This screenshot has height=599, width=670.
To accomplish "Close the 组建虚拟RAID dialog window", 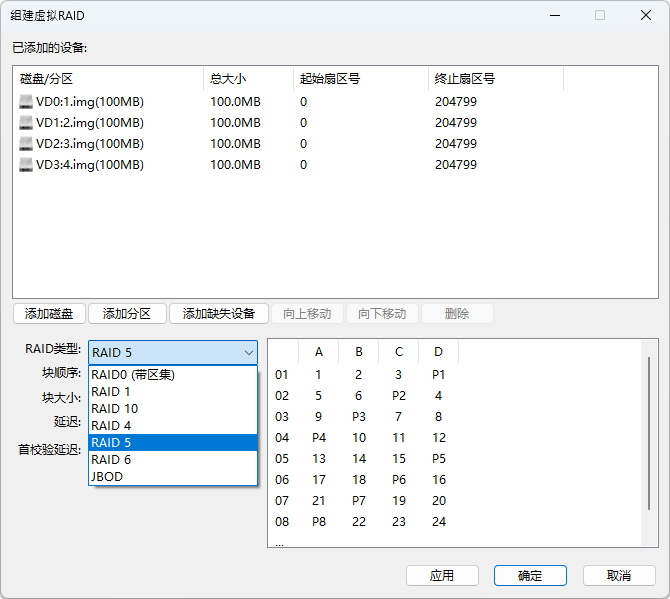I will pyautogui.click(x=646, y=15).
